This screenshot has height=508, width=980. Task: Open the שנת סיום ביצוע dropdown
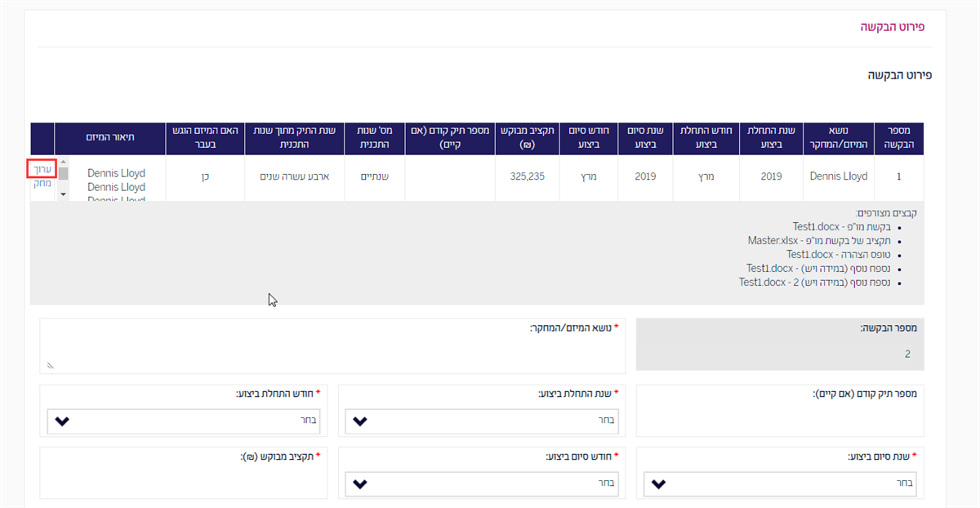click(780, 483)
